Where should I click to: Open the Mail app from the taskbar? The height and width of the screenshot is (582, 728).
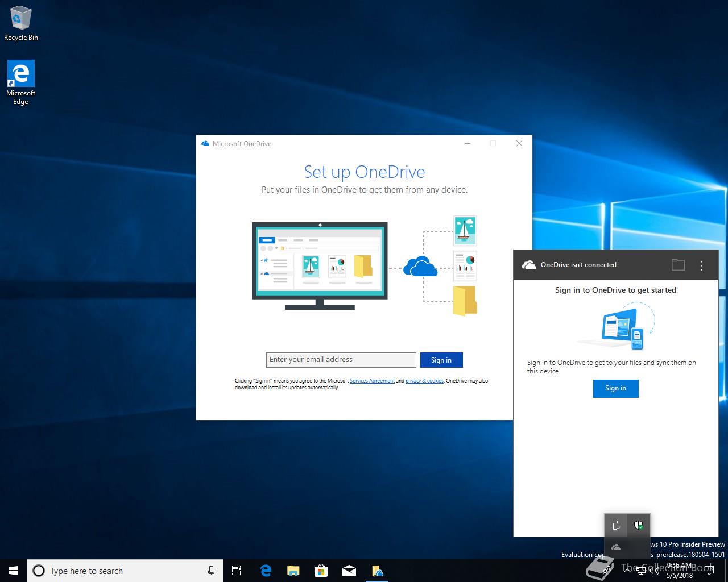pos(349,571)
